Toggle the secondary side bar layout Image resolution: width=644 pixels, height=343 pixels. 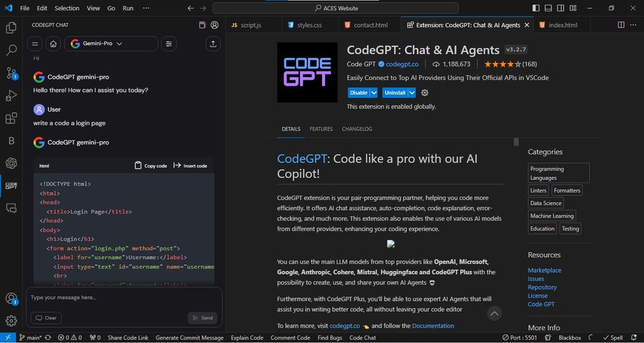pyautogui.click(x=560, y=8)
